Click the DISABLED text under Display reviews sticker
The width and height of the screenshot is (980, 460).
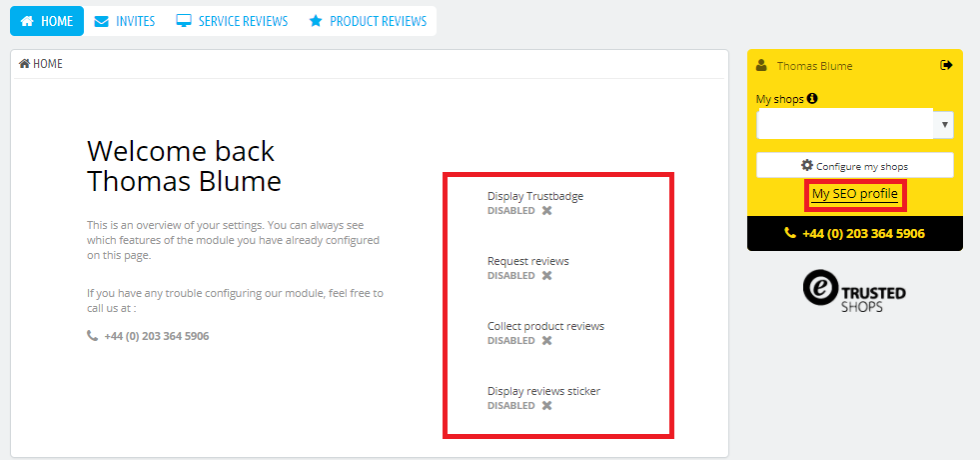click(511, 406)
